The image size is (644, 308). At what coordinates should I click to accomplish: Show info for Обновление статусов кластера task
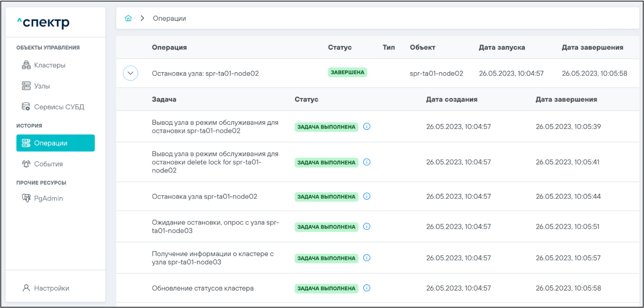(x=367, y=289)
